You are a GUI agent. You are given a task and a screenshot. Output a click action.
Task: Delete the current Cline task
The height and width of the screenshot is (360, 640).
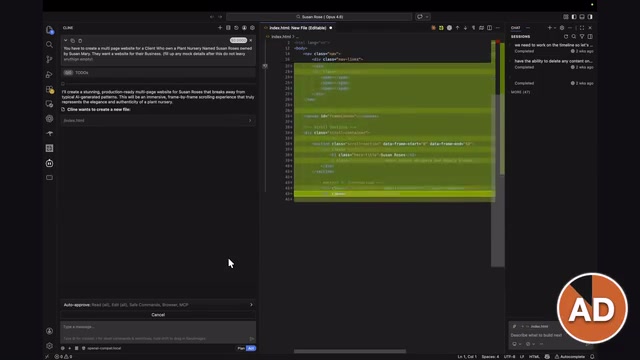click(x=80, y=40)
